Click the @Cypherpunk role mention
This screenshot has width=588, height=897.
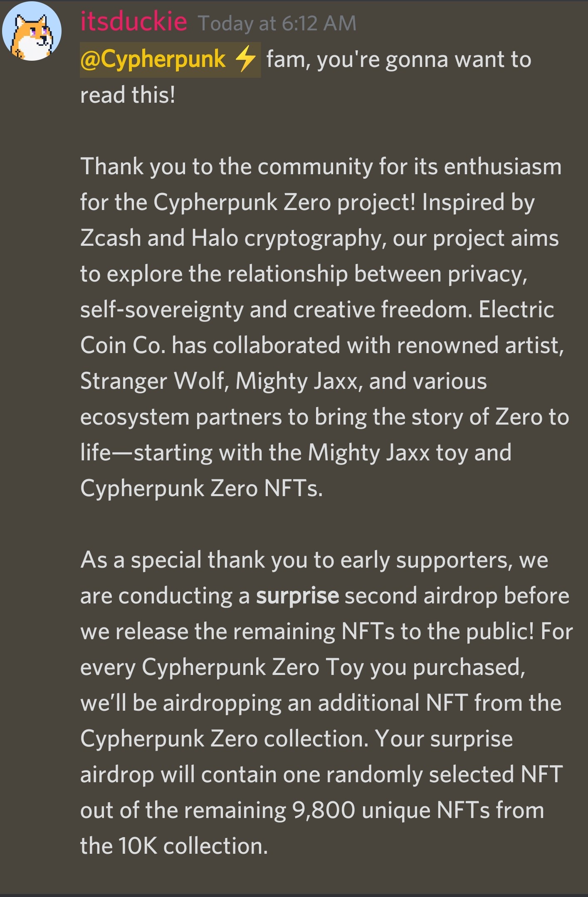170,59
